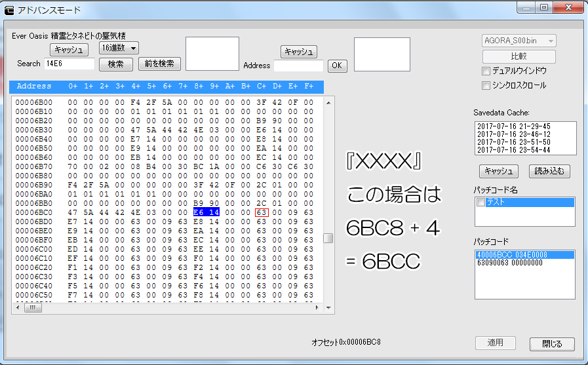The width and height of the screenshot is (588, 365).
Task: Click the app icon in the title bar
Action: pos(10,10)
